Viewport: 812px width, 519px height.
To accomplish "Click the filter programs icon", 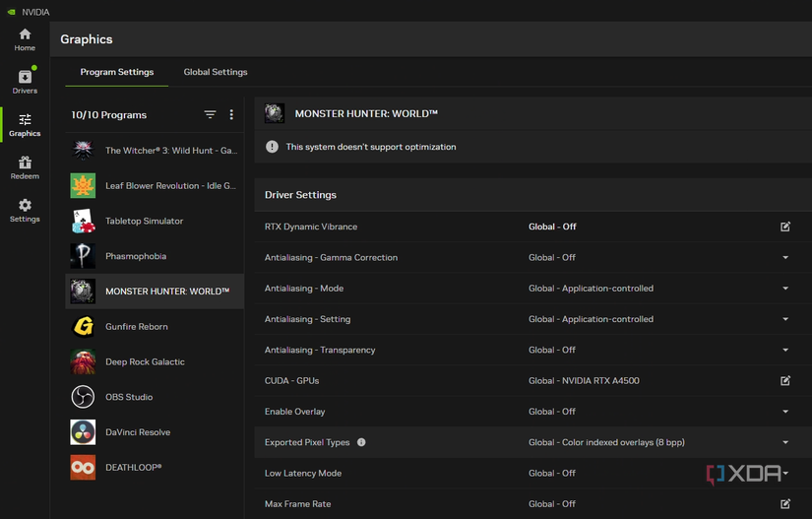I will point(210,115).
